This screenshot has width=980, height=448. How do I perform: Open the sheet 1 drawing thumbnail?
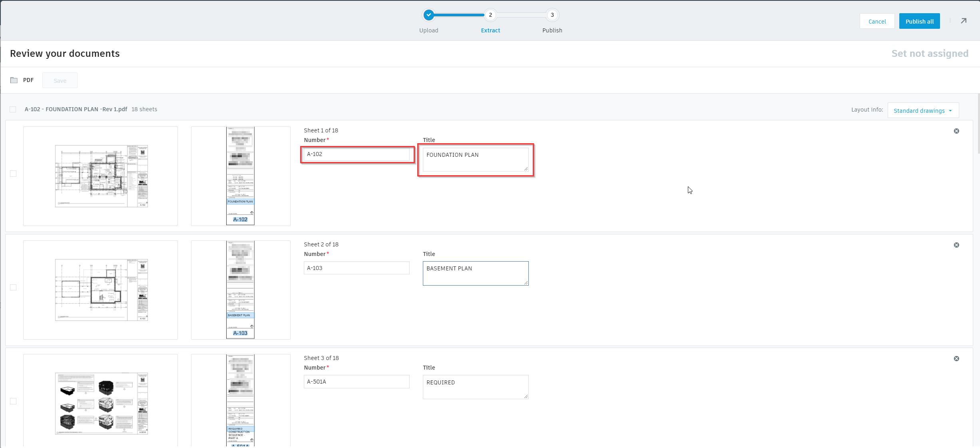pos(101,176)
